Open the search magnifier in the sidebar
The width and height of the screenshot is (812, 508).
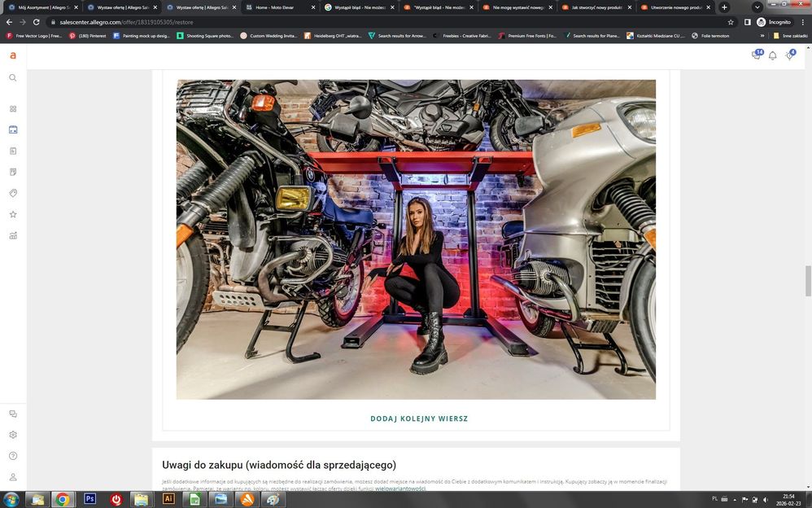click(x=13, y=78)
